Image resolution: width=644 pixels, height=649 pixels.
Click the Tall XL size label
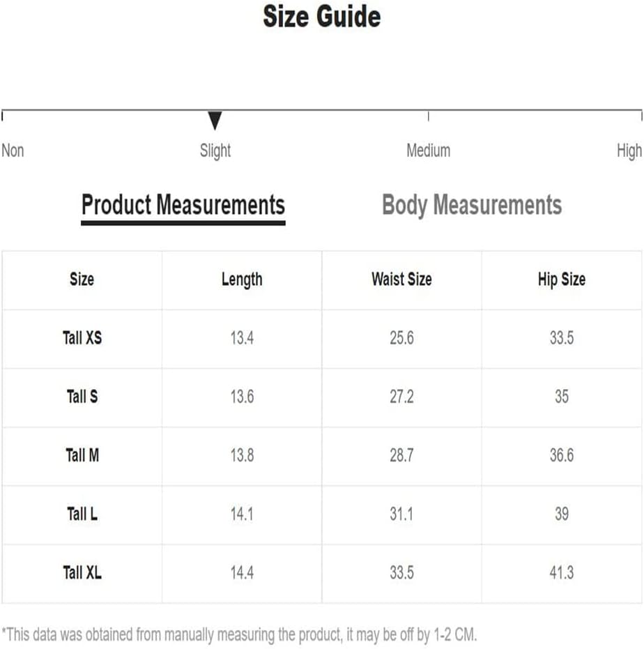click(82, 573)
